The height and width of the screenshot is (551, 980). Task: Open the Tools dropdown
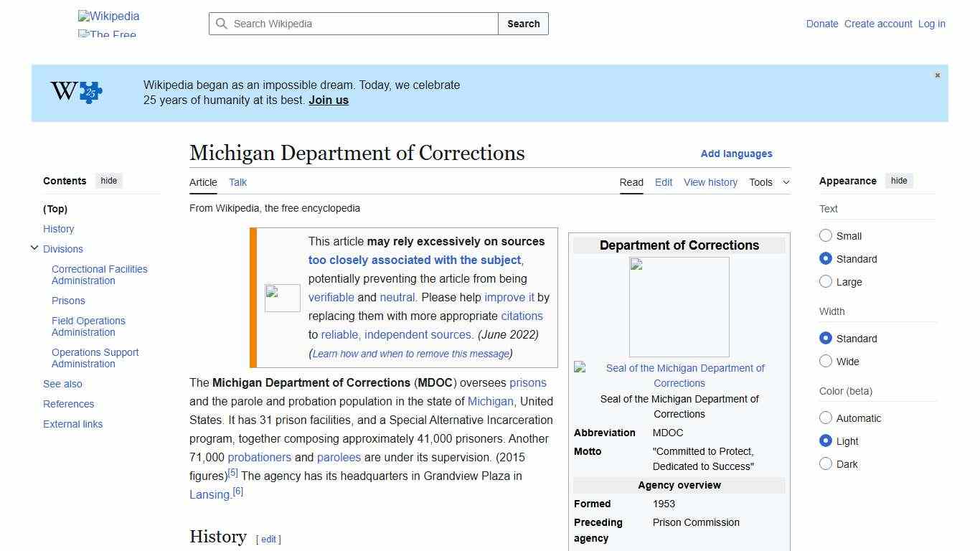point(768,182)
